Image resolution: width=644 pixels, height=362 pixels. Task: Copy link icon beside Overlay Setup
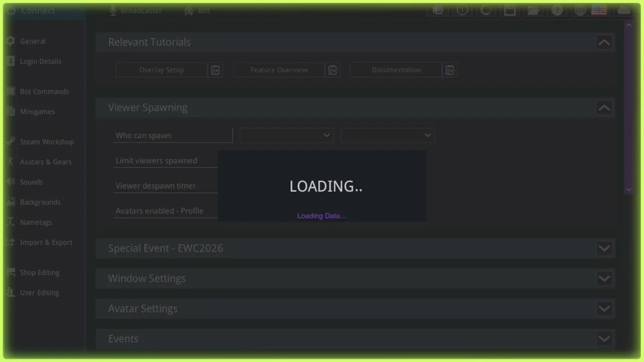[x=215, y=70]
